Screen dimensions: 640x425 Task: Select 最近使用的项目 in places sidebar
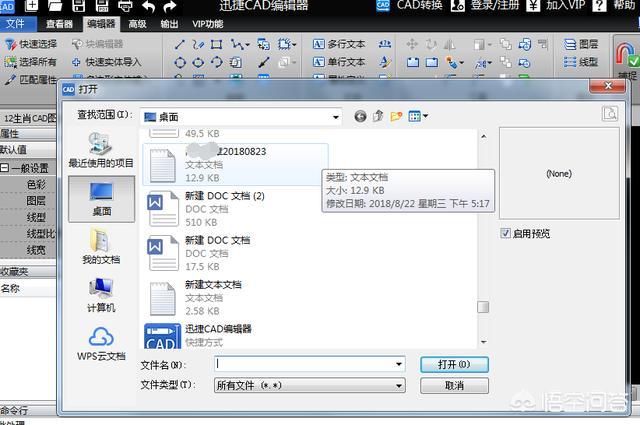101,150
